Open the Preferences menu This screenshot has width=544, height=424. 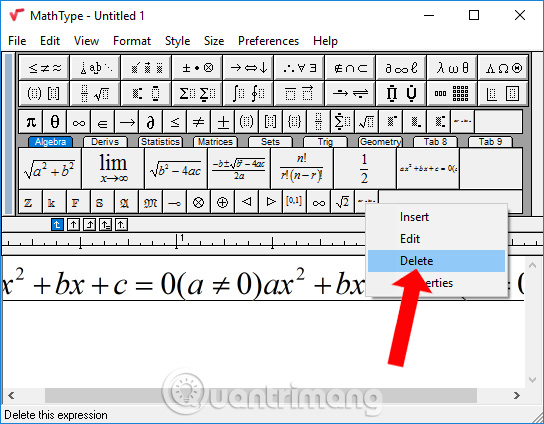(268, 41)
